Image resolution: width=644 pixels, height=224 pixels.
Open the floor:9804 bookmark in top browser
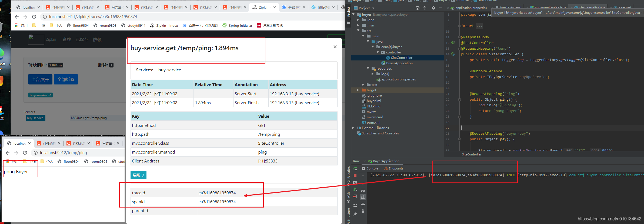click(x=78, y=26)
